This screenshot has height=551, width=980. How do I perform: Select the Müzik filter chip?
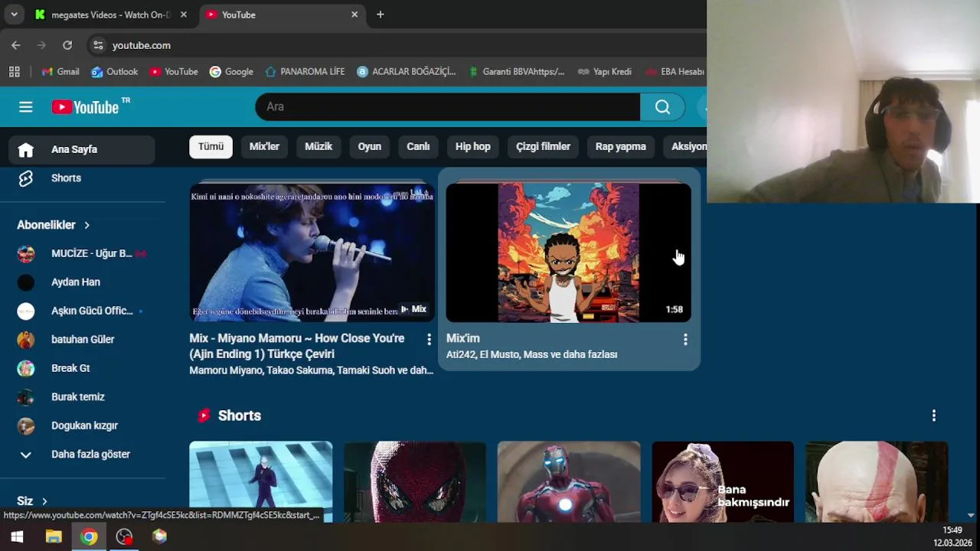318,147
